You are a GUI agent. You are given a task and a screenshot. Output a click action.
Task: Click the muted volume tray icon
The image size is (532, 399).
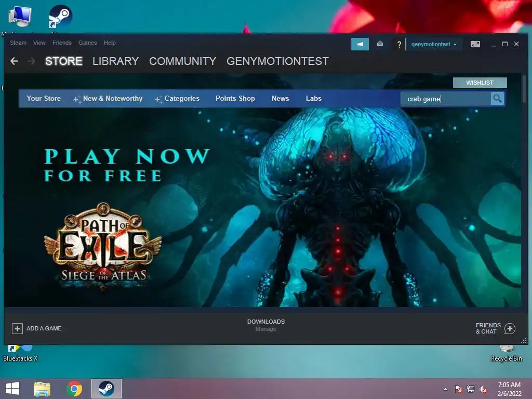point(483,389)
